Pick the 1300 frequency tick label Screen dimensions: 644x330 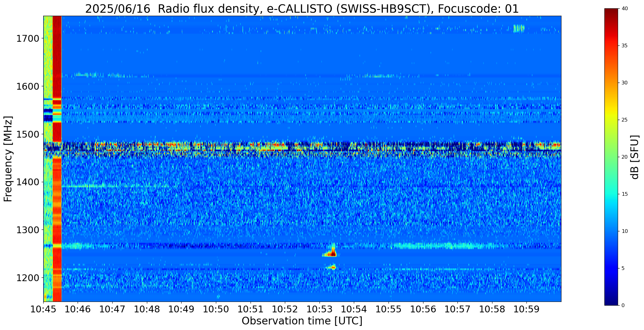pos(28,230)
